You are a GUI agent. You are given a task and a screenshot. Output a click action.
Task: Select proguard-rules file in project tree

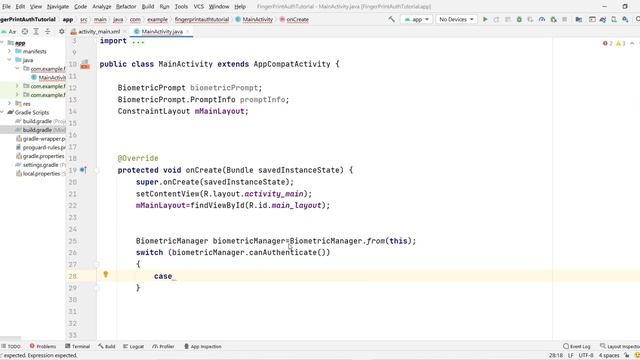[x=40, y=147]
